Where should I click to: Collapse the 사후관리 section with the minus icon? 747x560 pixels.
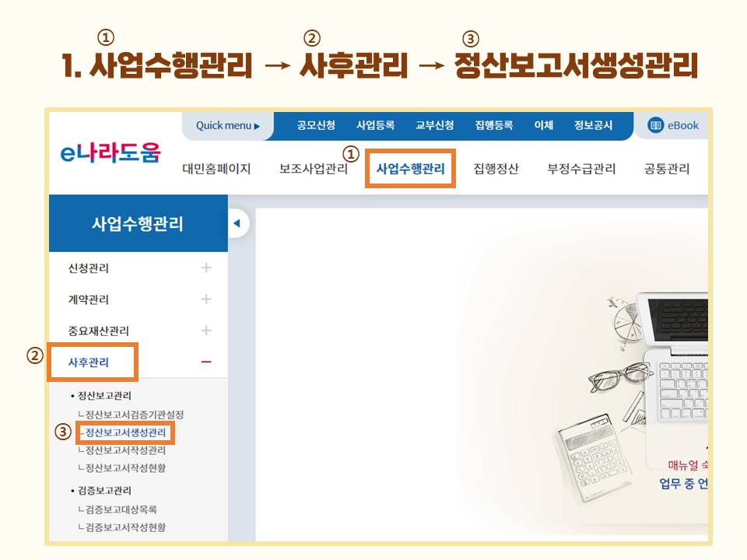(x=205, y=362)
